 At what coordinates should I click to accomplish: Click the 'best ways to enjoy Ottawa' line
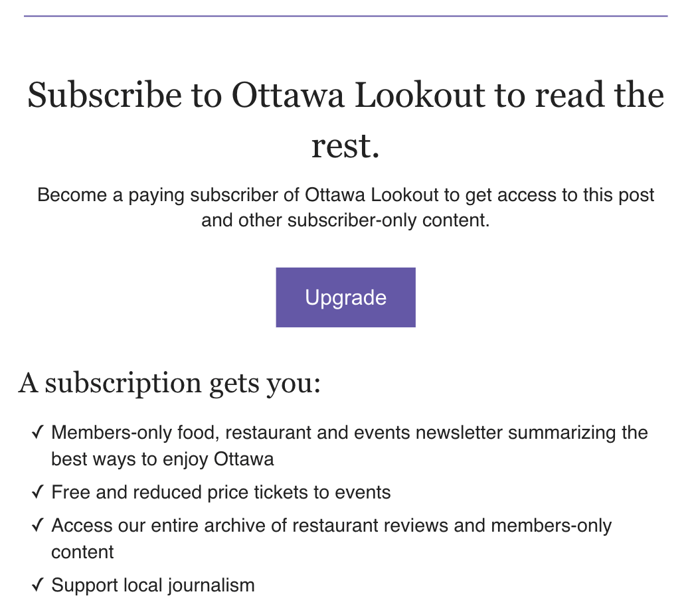tap(163, 459)
